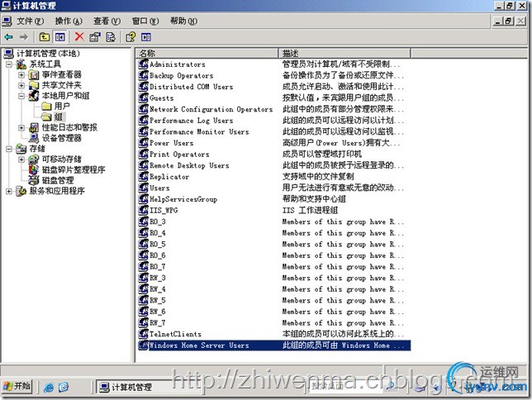The width and height of the screenshot is (532, 400).
Task: Click the second quick launch icon
Action: click(64, 387)
